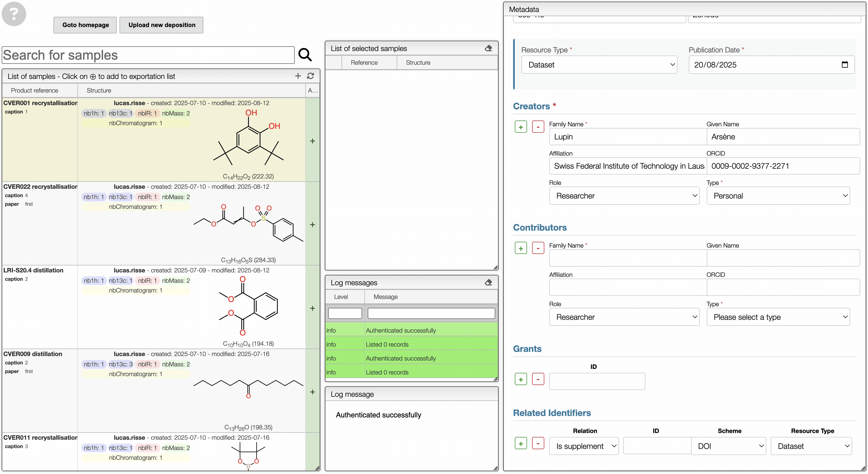Image resolution: width=868 pixels, height=474 pixels.
Task: Select CVER011 recrystallisation sample row
Action: (160, 452)
